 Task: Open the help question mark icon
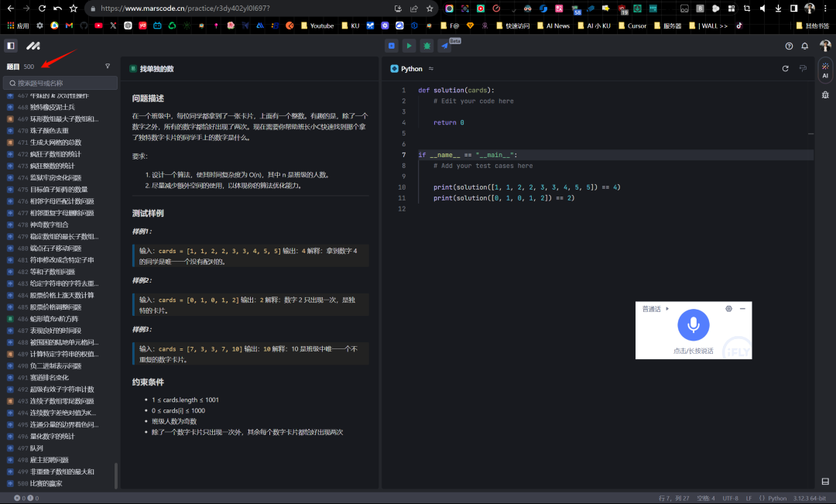(789, 46)
